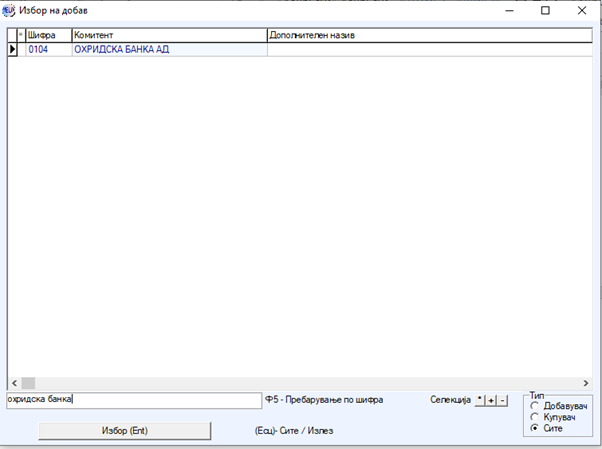Close the Избор на добав window
The height and width of the screenshot is (449, 602).
click(x=582, y=10)
